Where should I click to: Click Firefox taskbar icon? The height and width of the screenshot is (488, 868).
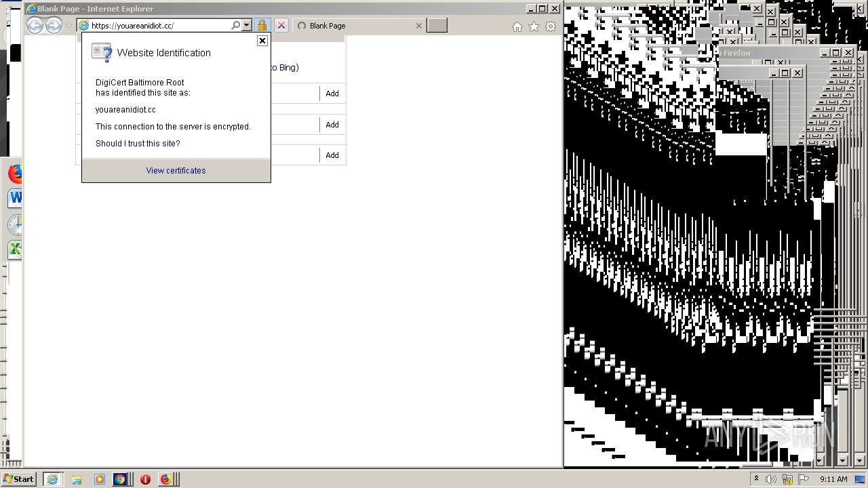coord(165,479)
